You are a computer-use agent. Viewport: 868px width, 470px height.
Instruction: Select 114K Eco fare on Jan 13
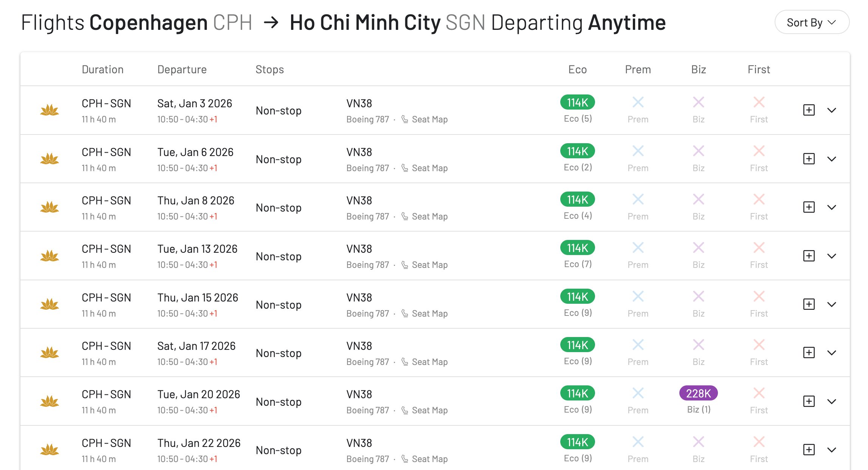point(577,248)
